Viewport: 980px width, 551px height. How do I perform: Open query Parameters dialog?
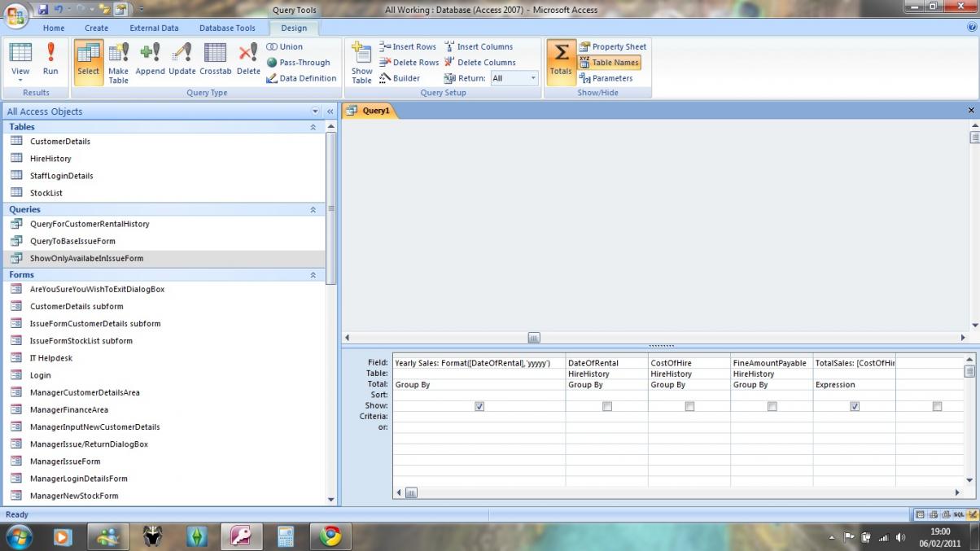(x=606, y=78)
